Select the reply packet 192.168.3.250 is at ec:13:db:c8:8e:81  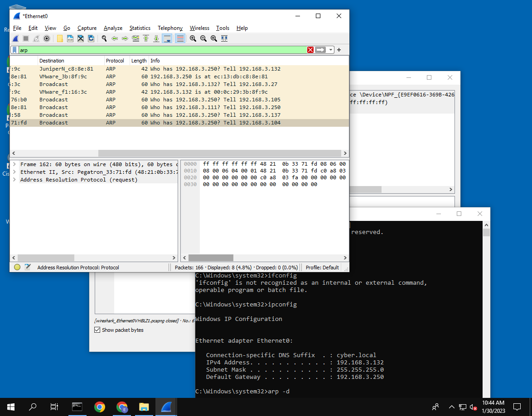179,77
